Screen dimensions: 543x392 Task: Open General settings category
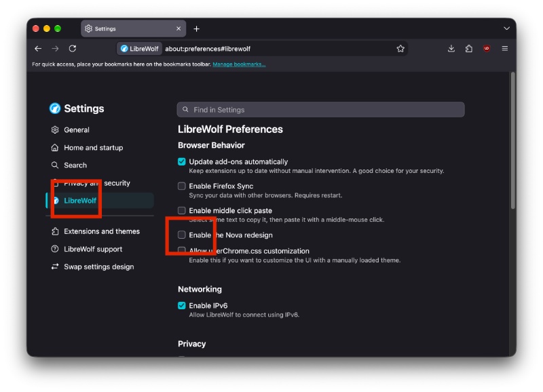[100, 130]
